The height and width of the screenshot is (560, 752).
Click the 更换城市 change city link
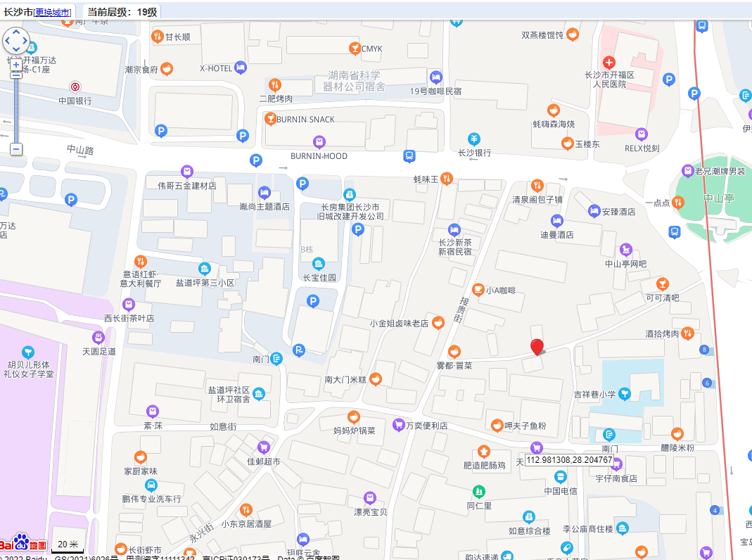pos(53,12)
